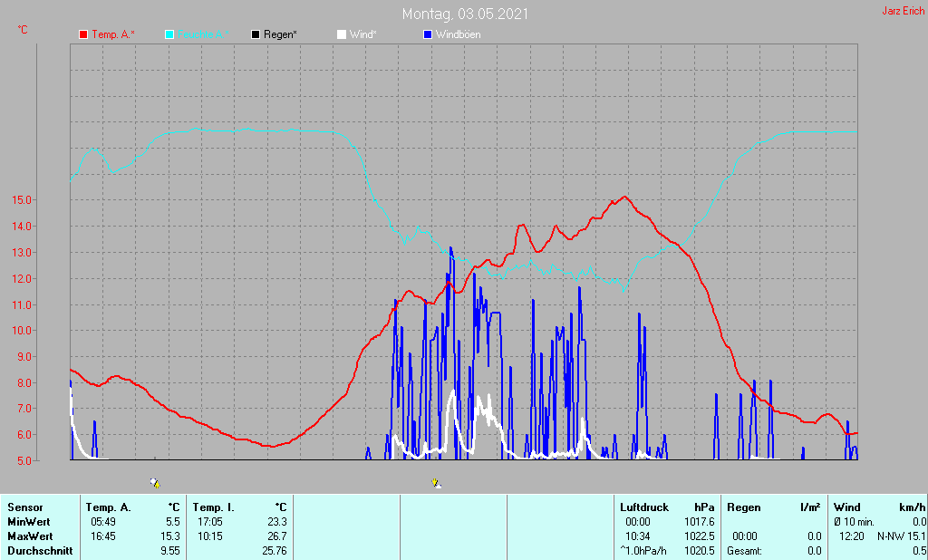Click the km/h unit label
The height and width of the screenshot is (560, 928).
[x=912, y=507]
